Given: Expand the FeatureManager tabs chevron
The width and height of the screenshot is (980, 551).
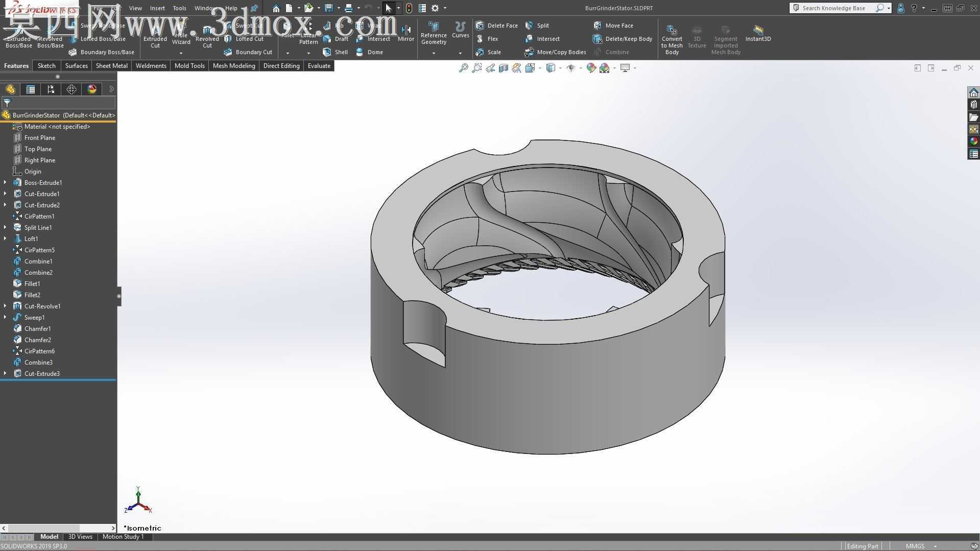Looking at the screenshot, I should 111,89.
